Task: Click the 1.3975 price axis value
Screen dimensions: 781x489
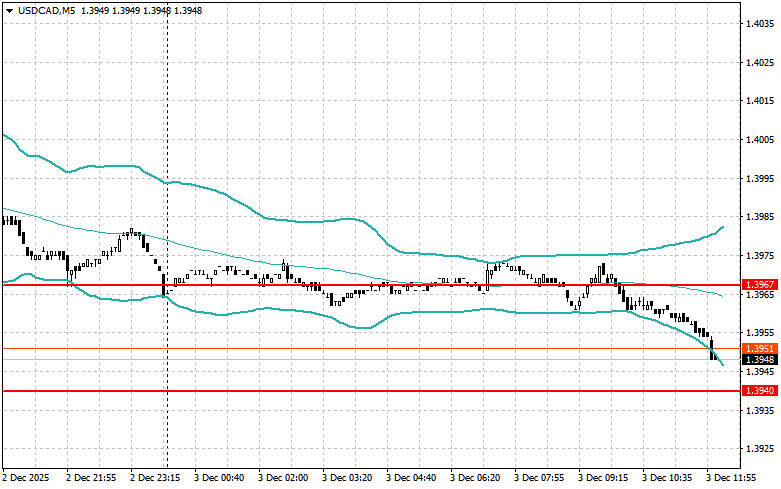Action: tap(760, 255)
